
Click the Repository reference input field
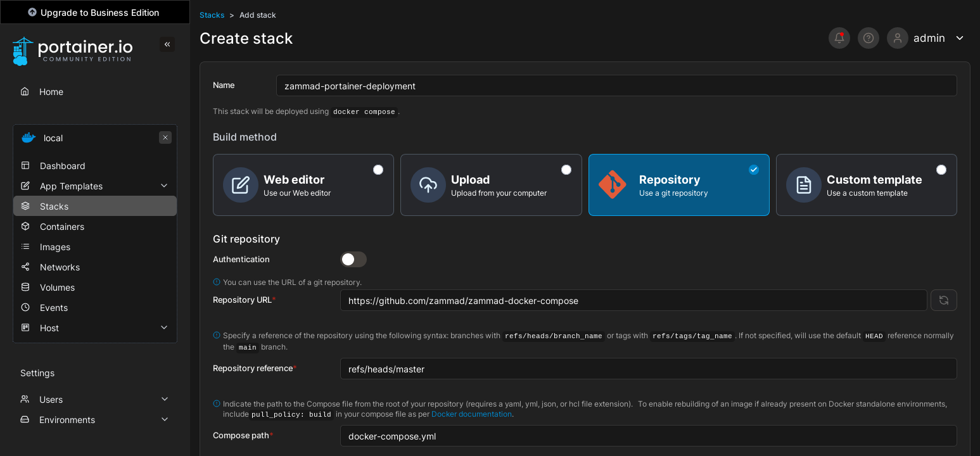(x=649, y=369)
